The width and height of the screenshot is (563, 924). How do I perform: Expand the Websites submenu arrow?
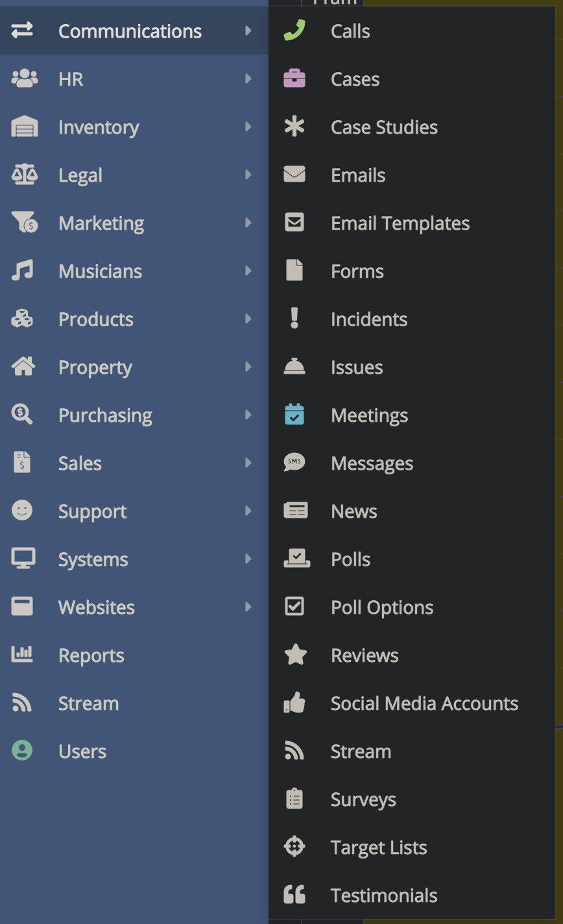[248, 607]
